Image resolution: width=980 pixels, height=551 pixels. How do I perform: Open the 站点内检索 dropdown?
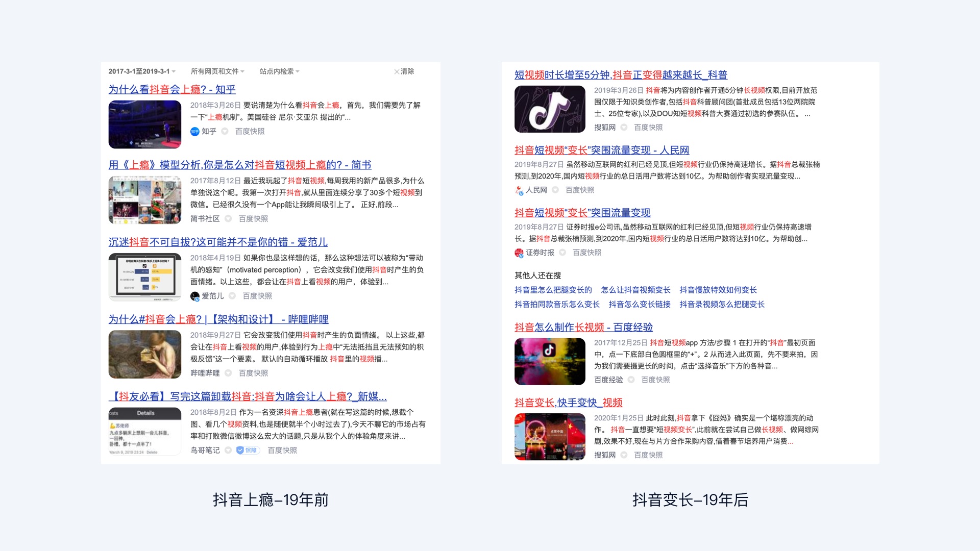pyautogui.click(x=280, y=71)
